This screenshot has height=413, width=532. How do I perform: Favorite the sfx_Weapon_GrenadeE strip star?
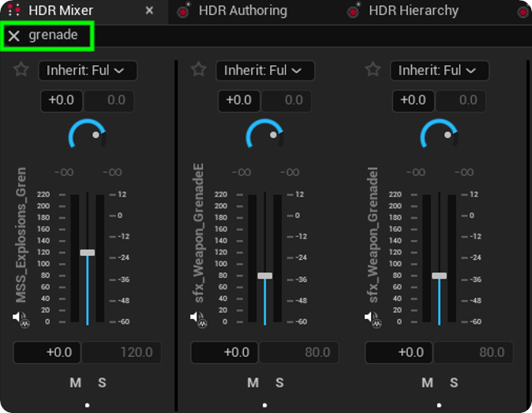click(199, 69)
